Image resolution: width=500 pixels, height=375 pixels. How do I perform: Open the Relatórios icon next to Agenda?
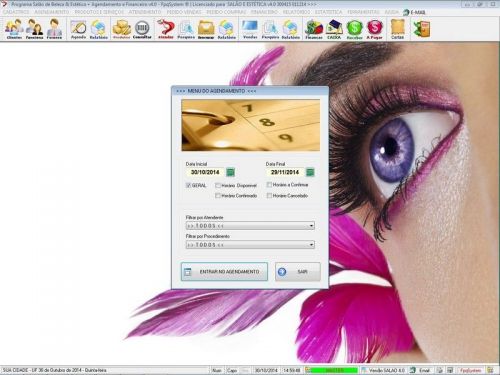coord(99,29)
